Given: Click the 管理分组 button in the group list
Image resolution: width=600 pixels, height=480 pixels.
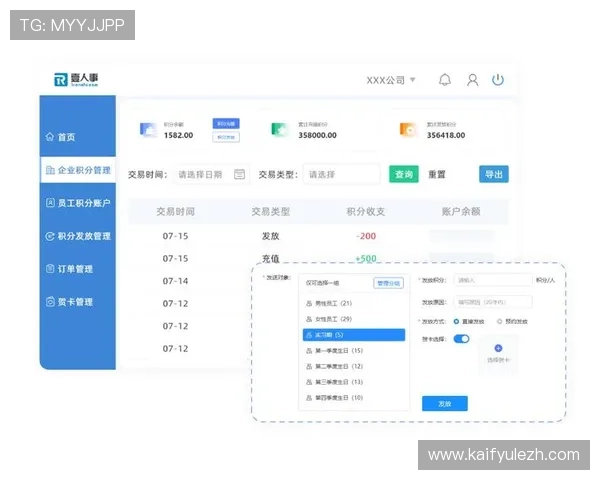Looking at the screenshot, I should tap(388, 283).
